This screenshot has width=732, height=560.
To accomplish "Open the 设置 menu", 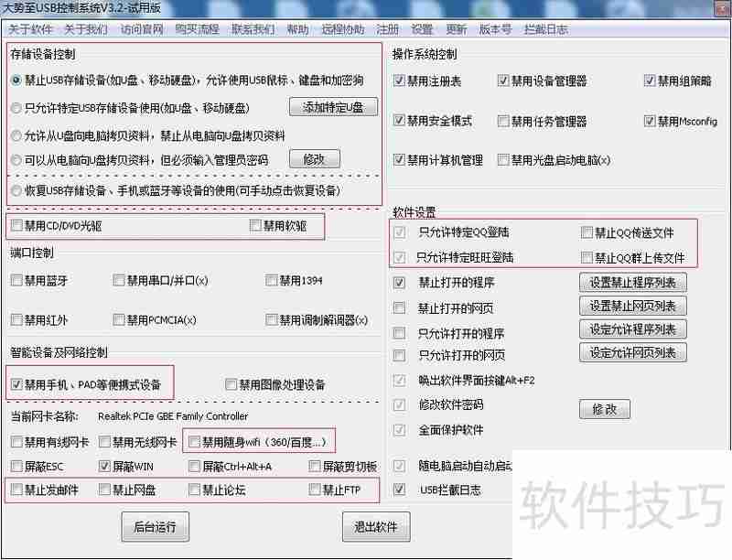I will [x=423, y=28].
